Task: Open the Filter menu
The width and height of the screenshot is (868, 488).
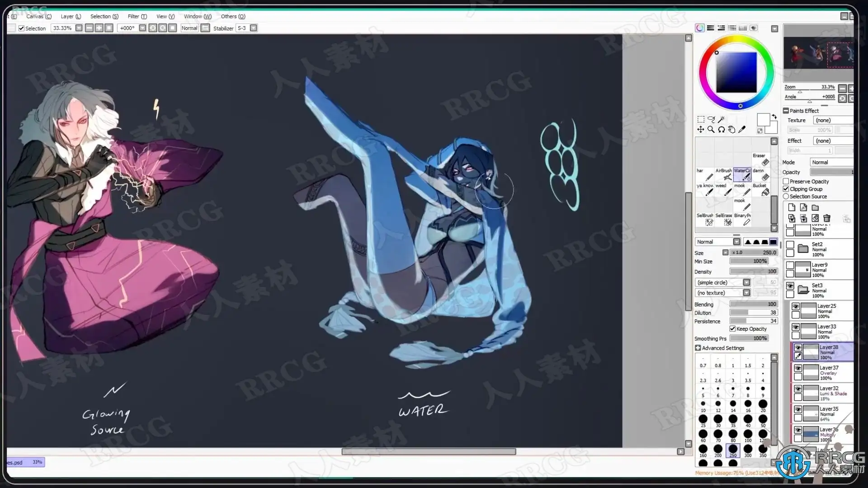Action: tap(137, 16)
